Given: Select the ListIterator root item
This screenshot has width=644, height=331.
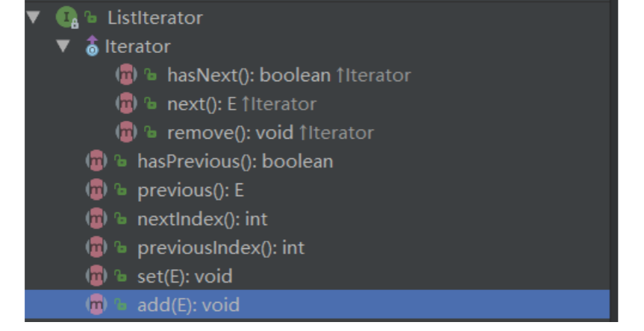Looking at the screenshot, I should (x=154, y=17).
